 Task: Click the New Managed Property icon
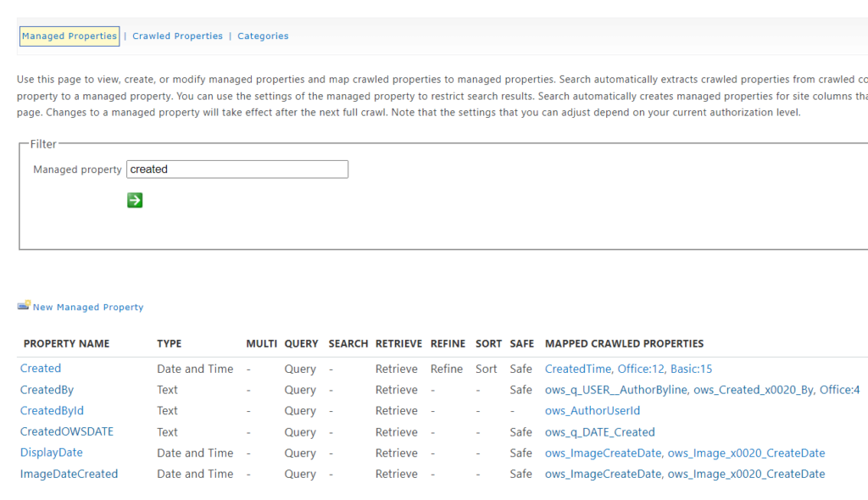tap(24, 305)
